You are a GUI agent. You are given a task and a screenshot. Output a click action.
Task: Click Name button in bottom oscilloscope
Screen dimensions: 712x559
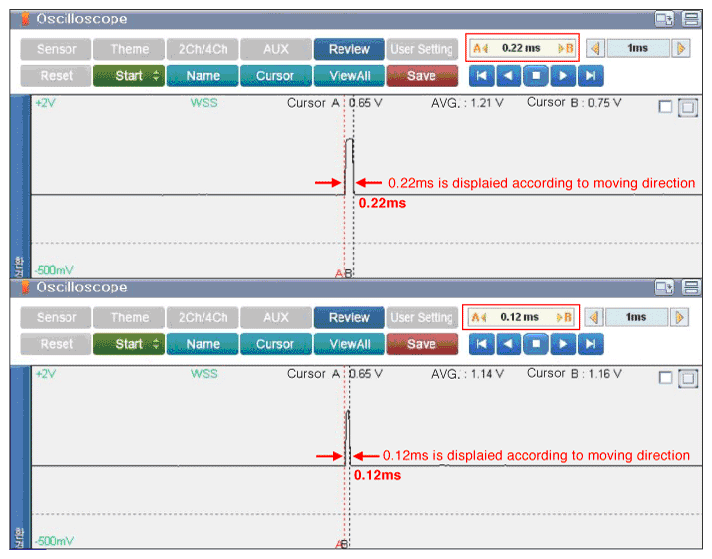tap(203, 344)
